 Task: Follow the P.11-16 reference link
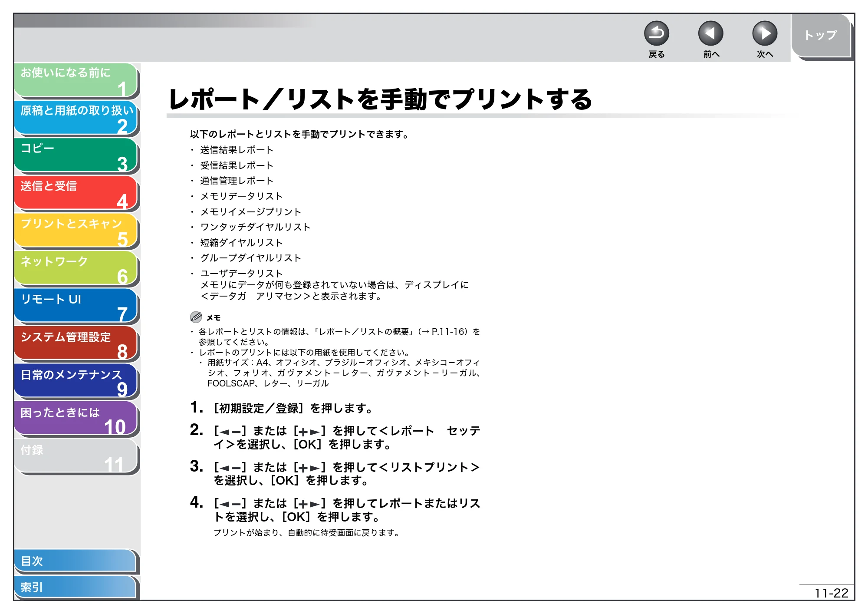click(449, 332)
